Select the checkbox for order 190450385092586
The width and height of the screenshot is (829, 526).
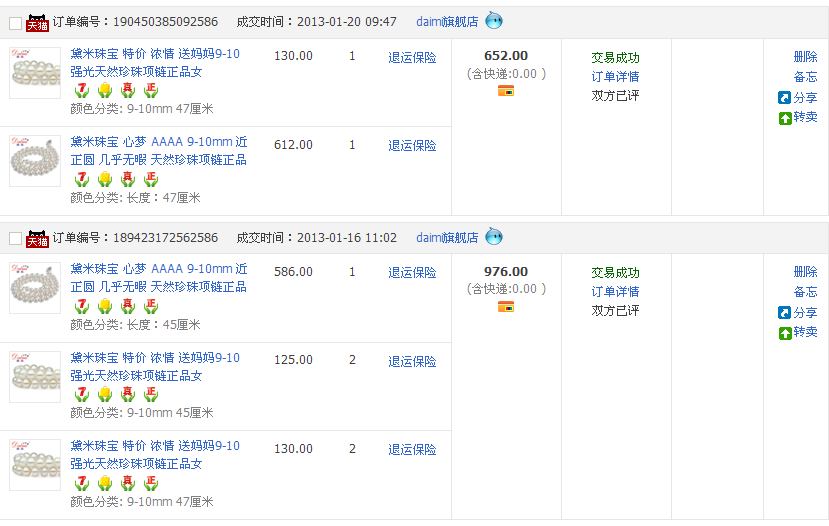click(x=15, y=22)
